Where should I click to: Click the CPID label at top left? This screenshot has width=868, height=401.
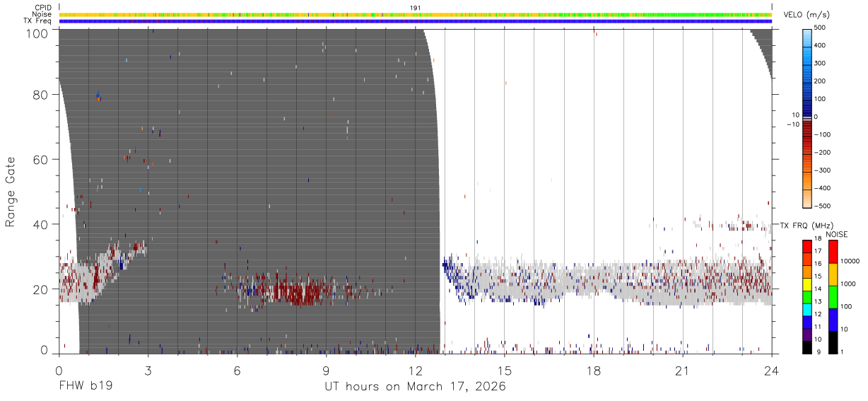[x=42, y=8]
